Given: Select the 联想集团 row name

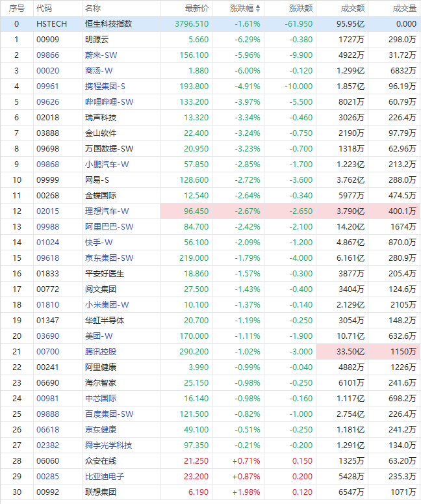Looking at the screenshot, I should [101, 492].
